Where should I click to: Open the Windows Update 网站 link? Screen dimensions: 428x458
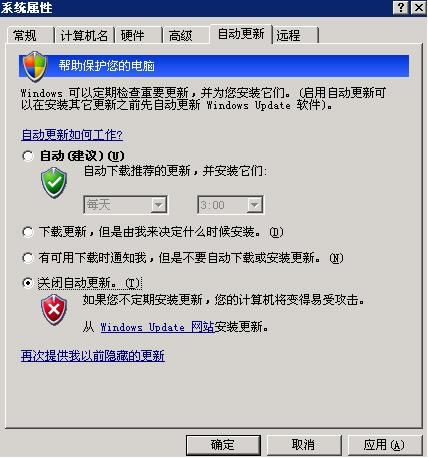pyautogui.click(x=157, y=327)
